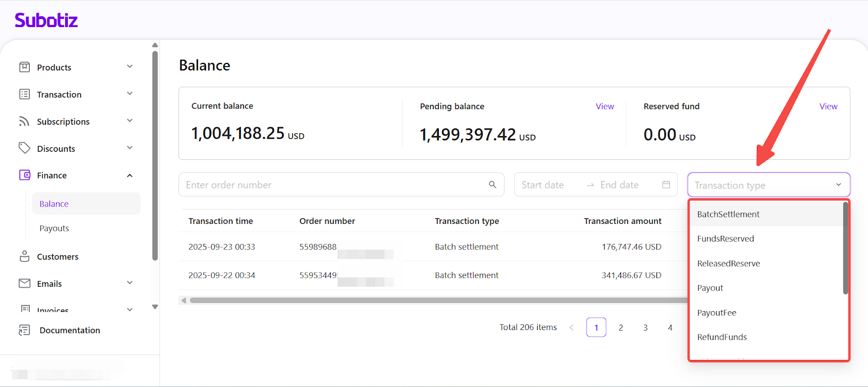Viewport: 868px width, 387px height.
Task: Click the Transaction list icon in sidebar
Action: point(24,94)
